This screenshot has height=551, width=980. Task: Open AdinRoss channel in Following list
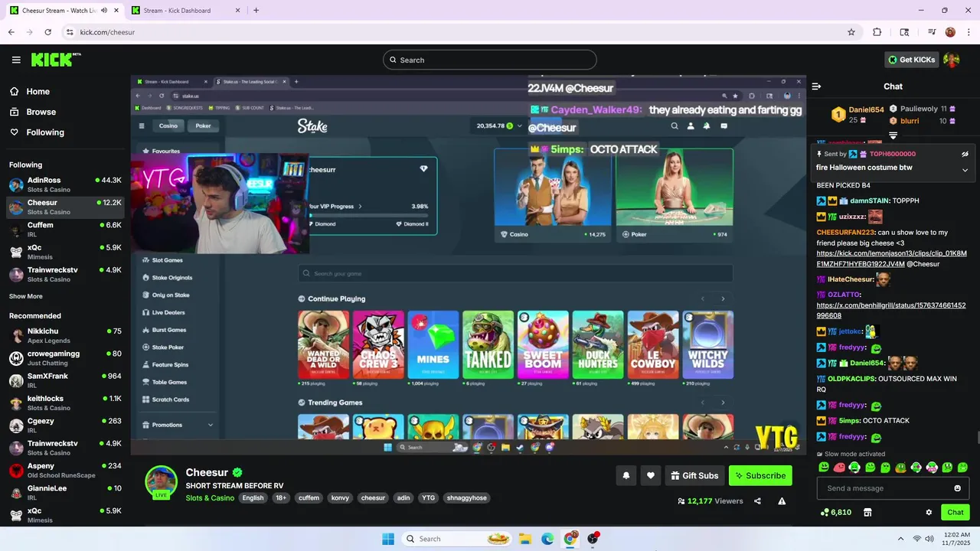point(65,184)
